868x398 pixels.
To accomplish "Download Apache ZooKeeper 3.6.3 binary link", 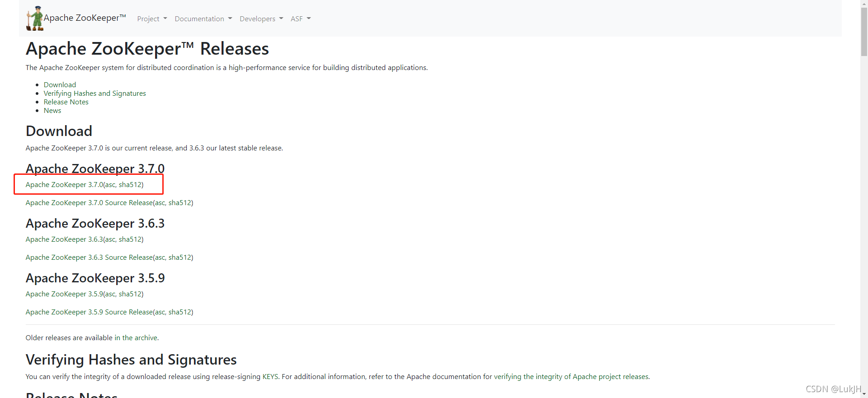I will click(64, 239).
